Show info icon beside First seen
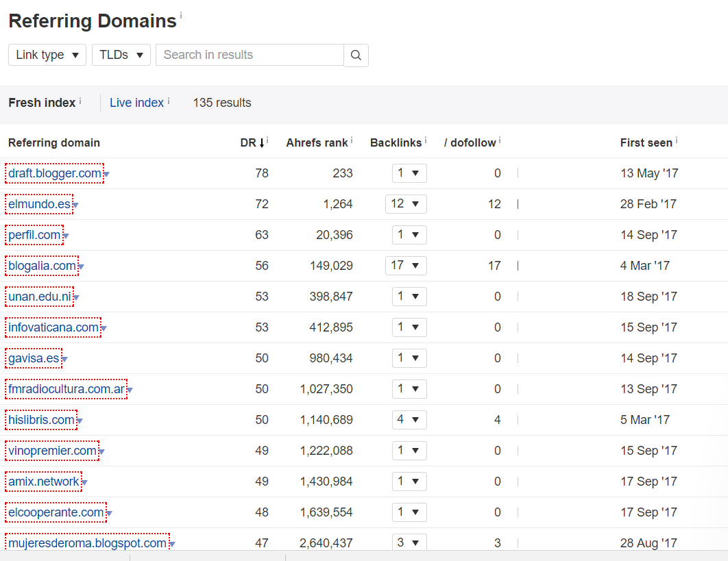 click(677, 140)
